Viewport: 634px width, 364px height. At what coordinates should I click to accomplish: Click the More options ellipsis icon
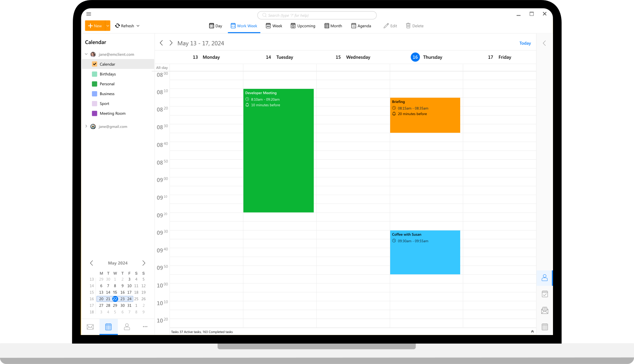pyautogui.click(x=145, y=327)
